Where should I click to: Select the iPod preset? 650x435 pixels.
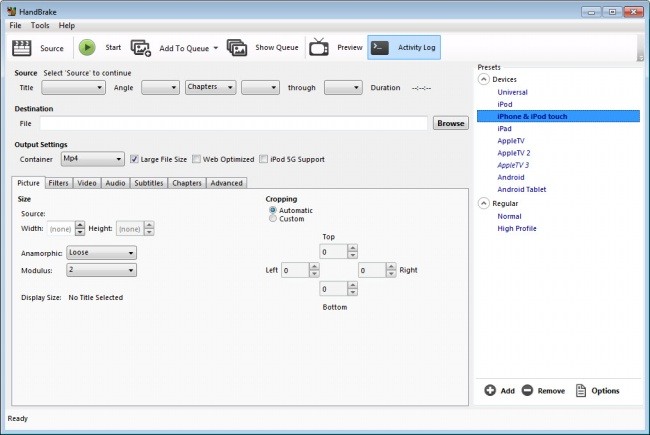click(505, 104)
